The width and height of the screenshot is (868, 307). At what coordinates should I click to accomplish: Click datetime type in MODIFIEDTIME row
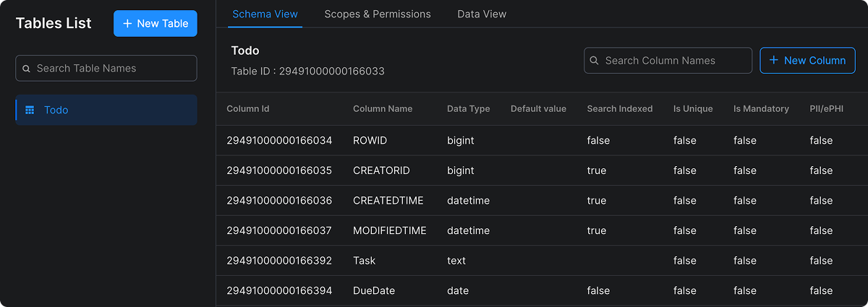tap(469, 230)
